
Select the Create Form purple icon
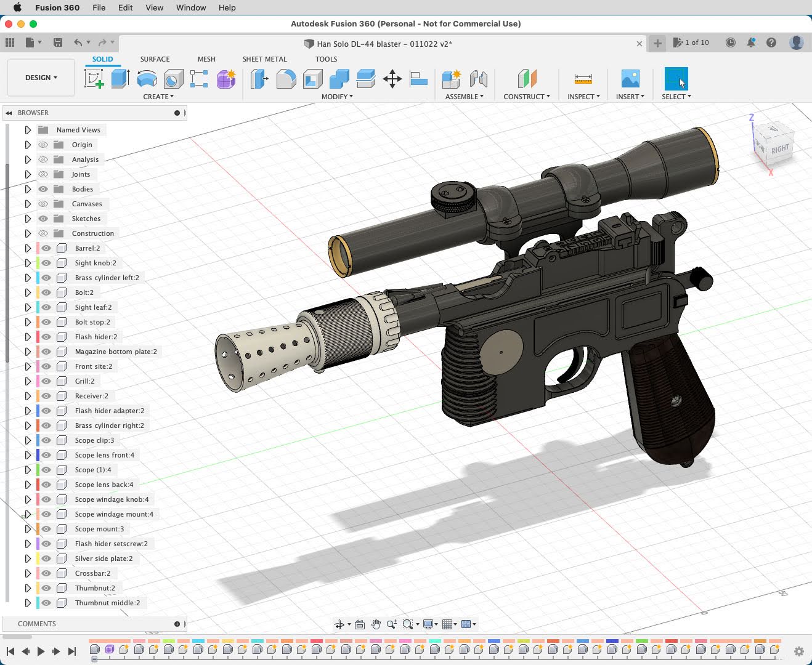point(226,79)
